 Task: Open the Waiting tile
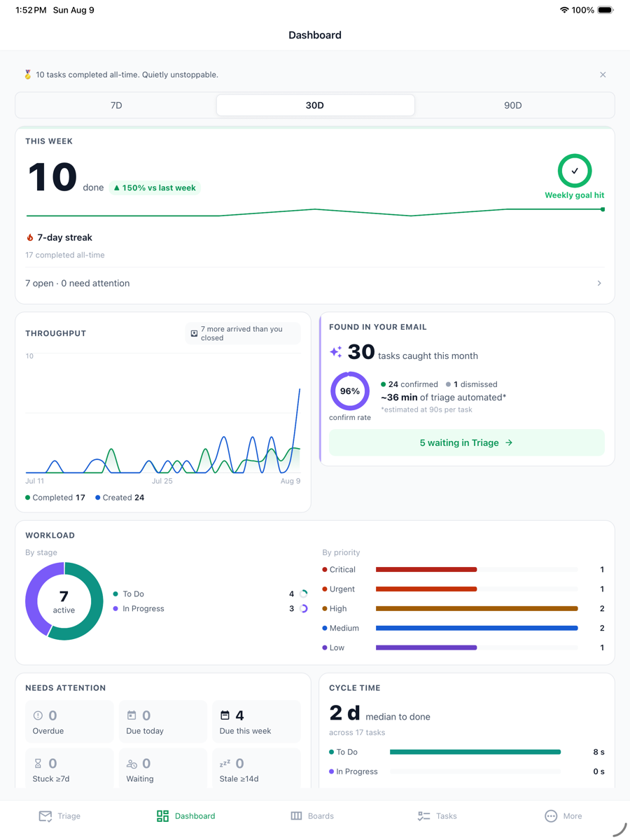(x=163, y=769)
